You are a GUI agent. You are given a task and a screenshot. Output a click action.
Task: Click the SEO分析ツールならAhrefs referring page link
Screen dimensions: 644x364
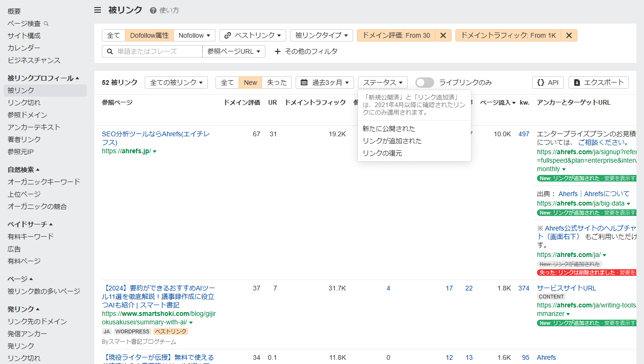click(156, 133)
